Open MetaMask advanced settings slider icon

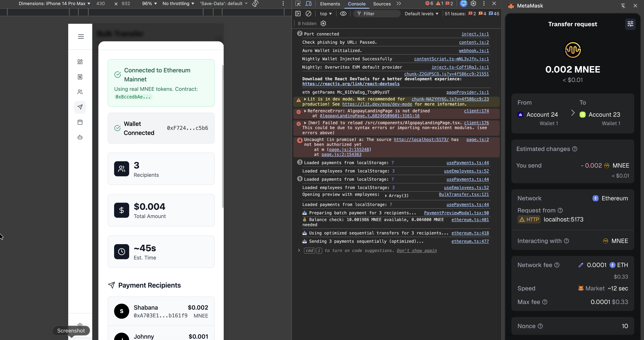click(630, 24)
